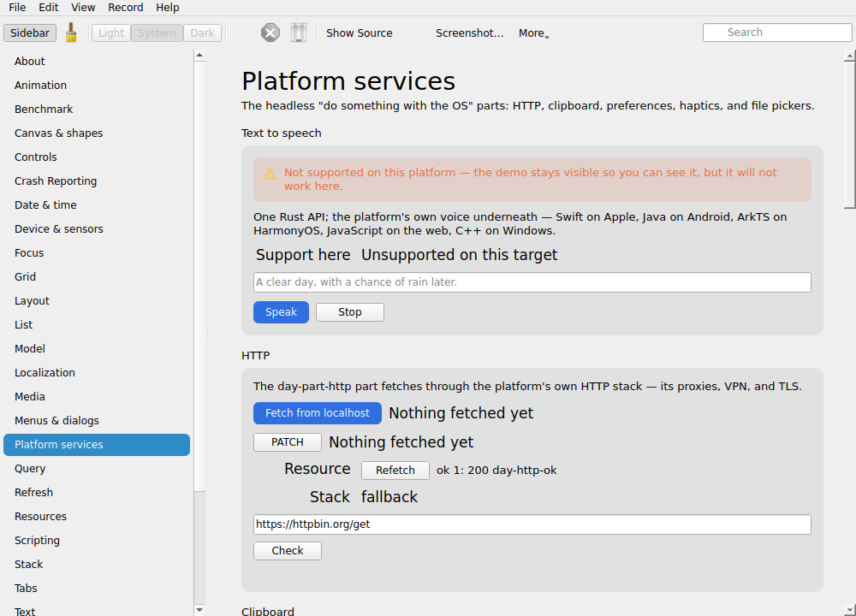The image size is (856, 616).
Task: Click the httpbin URL input field
Action: point(532,524)
